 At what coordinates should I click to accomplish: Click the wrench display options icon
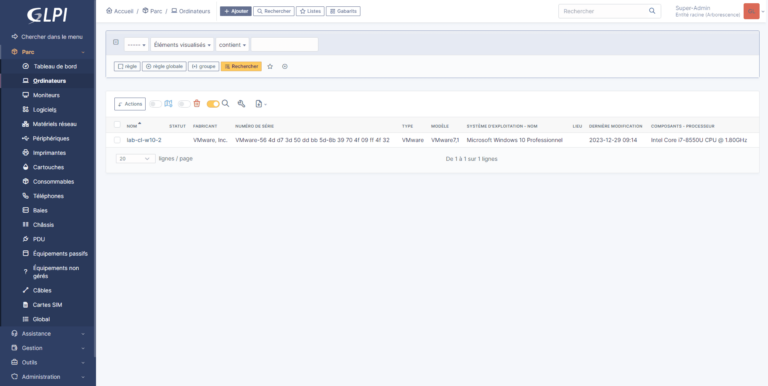[x=241, y=103]
